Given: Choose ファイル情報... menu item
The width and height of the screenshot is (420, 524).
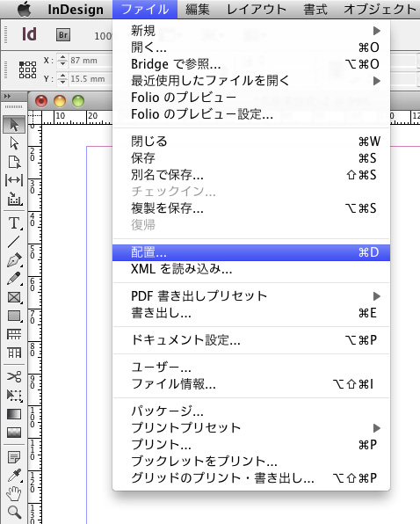Looking at the screenshot, I should coord(251,384).
